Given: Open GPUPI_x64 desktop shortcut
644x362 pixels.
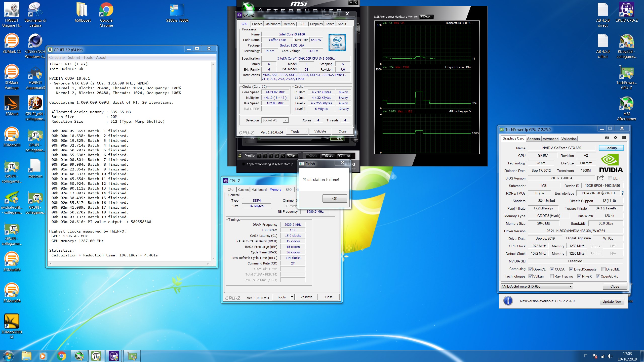Looking at the screenshot, I should [35, 108].
